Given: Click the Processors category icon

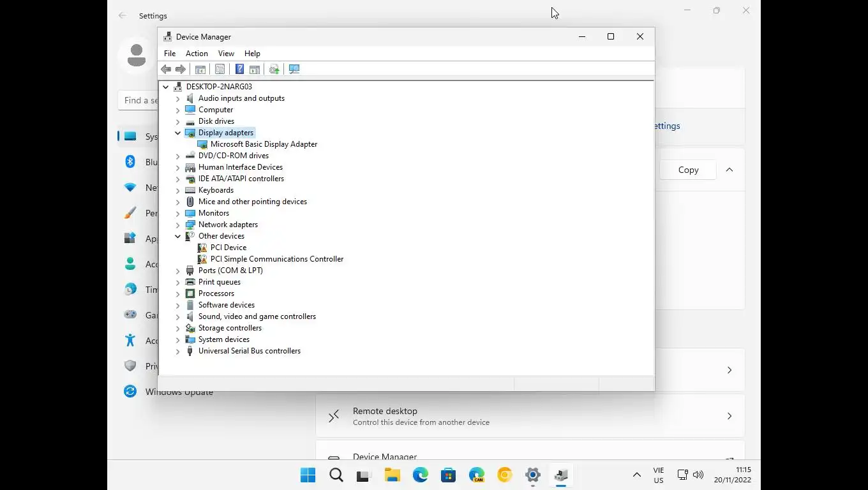Looking at the screenshot, I should tap(190, 293).
